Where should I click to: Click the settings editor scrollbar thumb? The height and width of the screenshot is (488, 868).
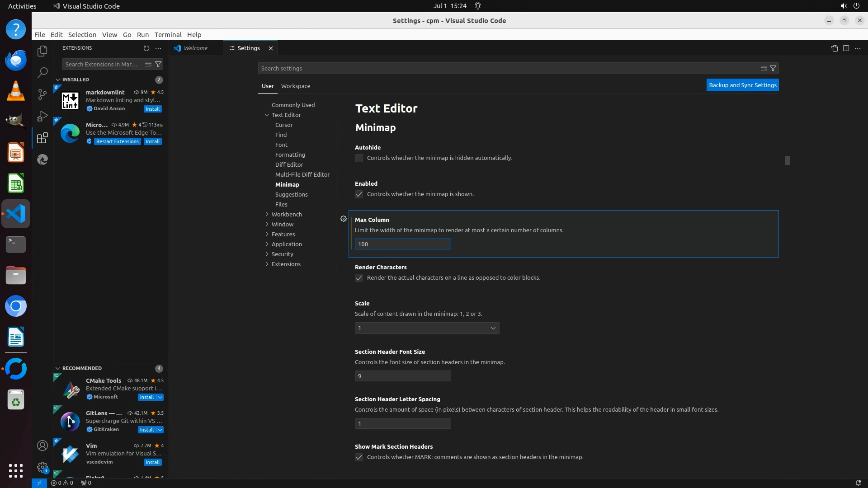coord(787,160)
